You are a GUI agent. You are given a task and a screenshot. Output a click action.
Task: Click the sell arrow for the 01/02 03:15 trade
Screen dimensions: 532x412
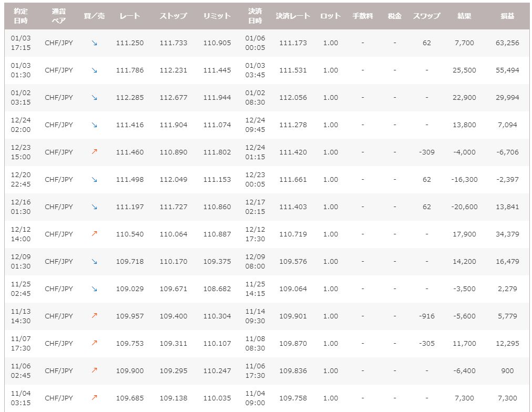(95, 98)
